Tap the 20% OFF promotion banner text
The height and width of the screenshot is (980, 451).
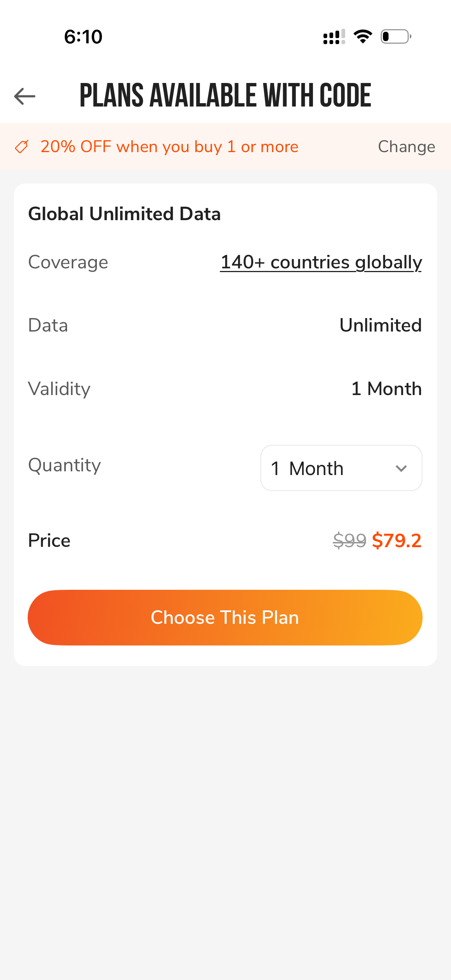tap(169, 147)
